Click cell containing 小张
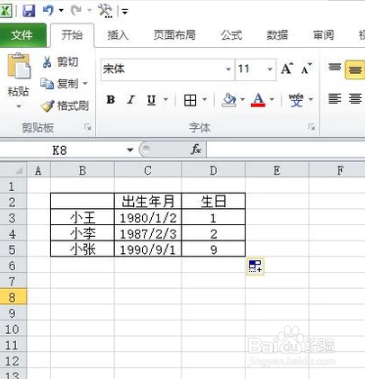 pos(82,249)
